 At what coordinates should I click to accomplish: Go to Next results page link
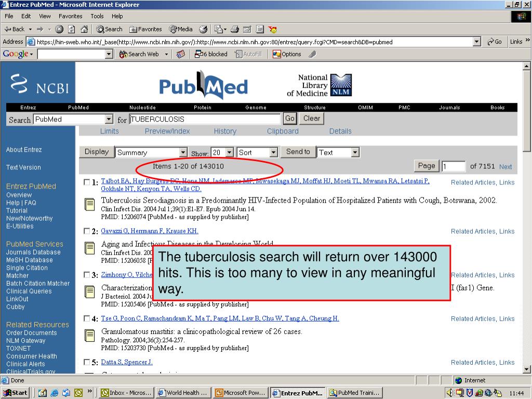pos(505,167)
